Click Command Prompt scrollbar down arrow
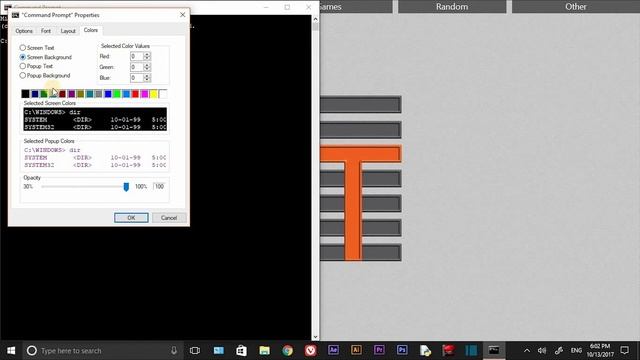The height and width of the screenshot is (360, 640). 315,337
